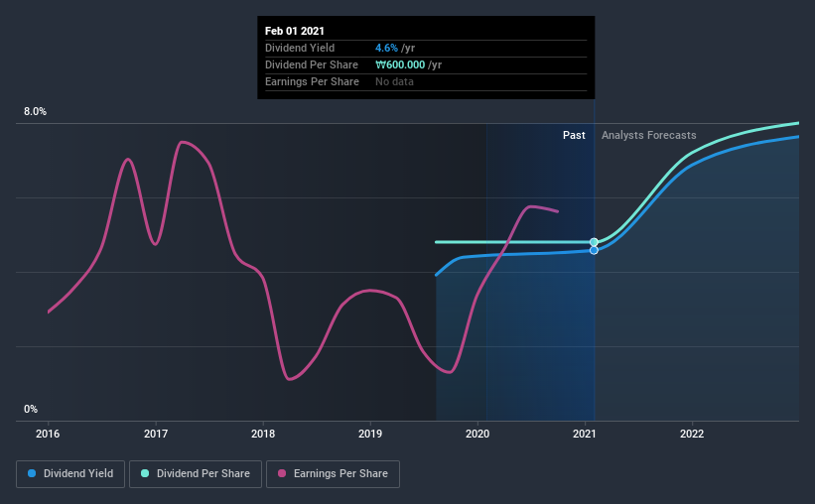Click the Analysts Forecasts label
Viewport: 815px width, 504px height.
[x=648, y=135]
